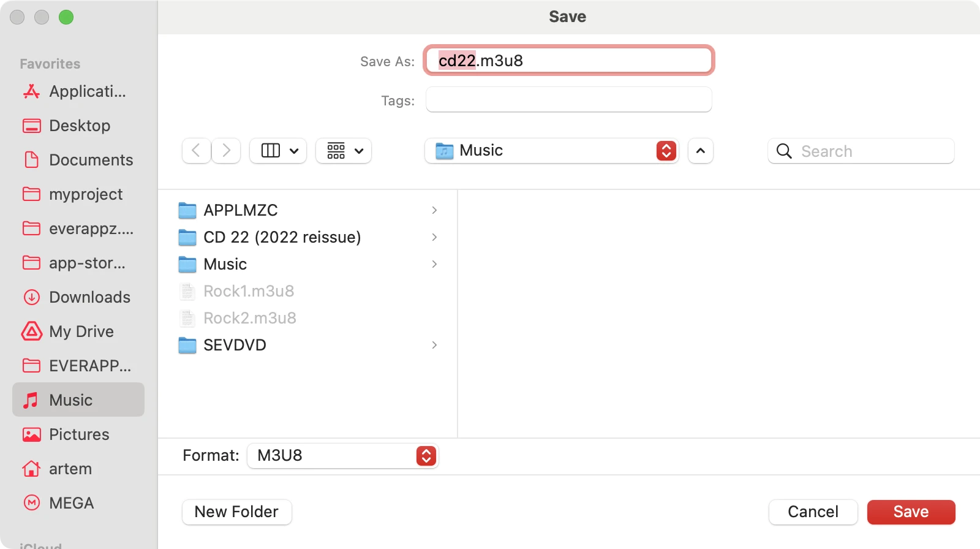This screenshot has height=549, width=980.
Task: Open the M3U8 Format dropdown
Action: 342,456
